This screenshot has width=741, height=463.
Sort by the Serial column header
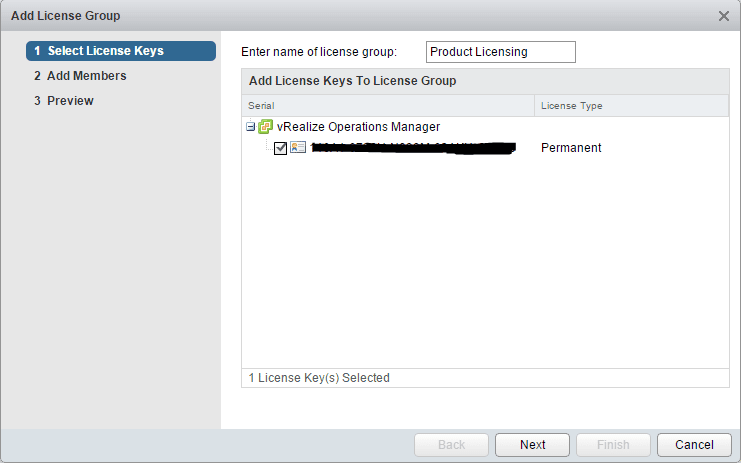click(388, 106)
